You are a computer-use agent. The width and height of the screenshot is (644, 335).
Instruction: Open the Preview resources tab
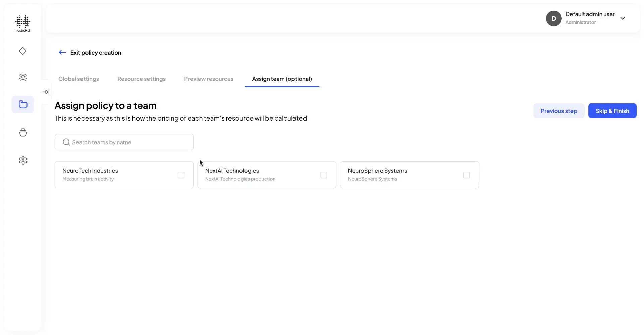(x=209, y=79)
